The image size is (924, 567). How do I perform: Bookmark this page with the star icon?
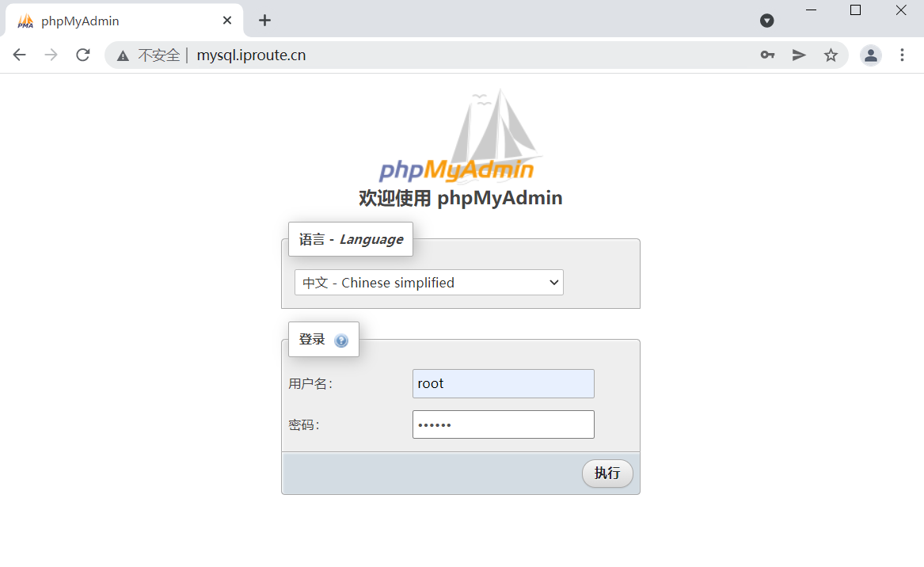pos(831,55)
